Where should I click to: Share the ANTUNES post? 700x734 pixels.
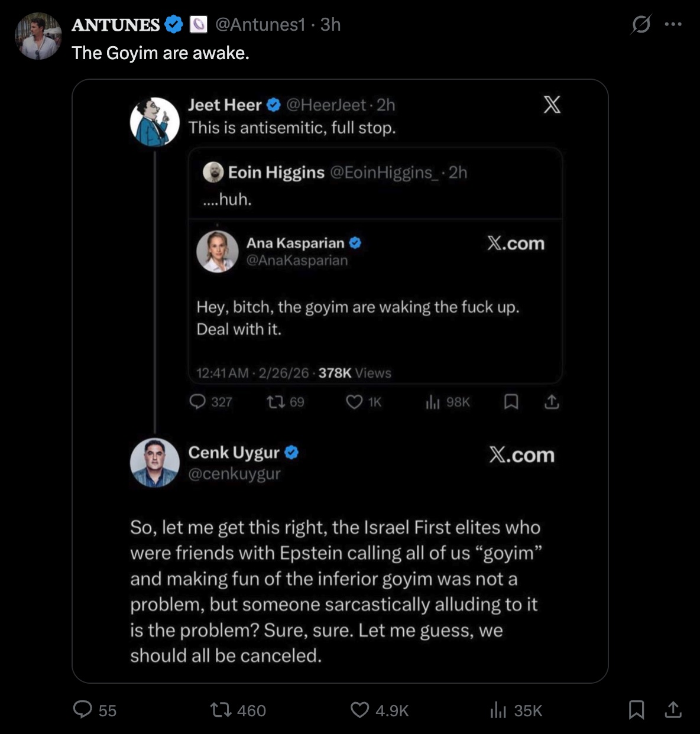(x=673, y=709)
